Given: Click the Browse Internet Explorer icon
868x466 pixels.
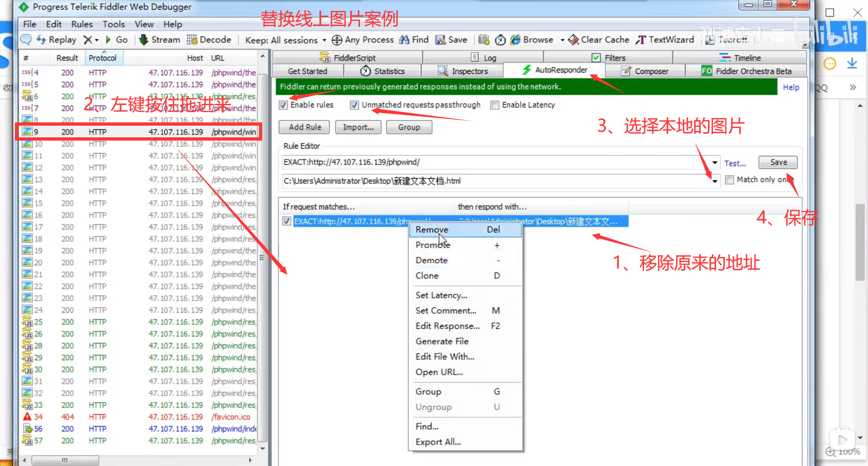Looking at the screenshot, I should pyautogui.click(x=515, y=40).
